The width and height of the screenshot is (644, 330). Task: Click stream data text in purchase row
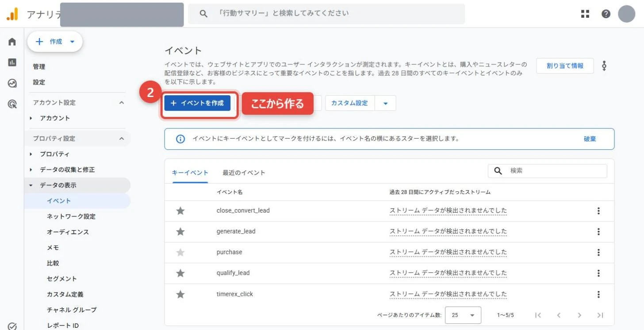tap(448, 252)
